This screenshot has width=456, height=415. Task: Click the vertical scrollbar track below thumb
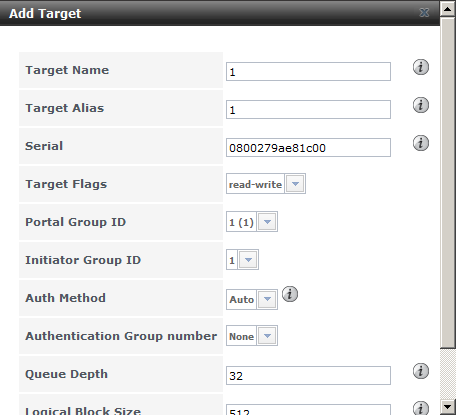[x=448, y=374]
